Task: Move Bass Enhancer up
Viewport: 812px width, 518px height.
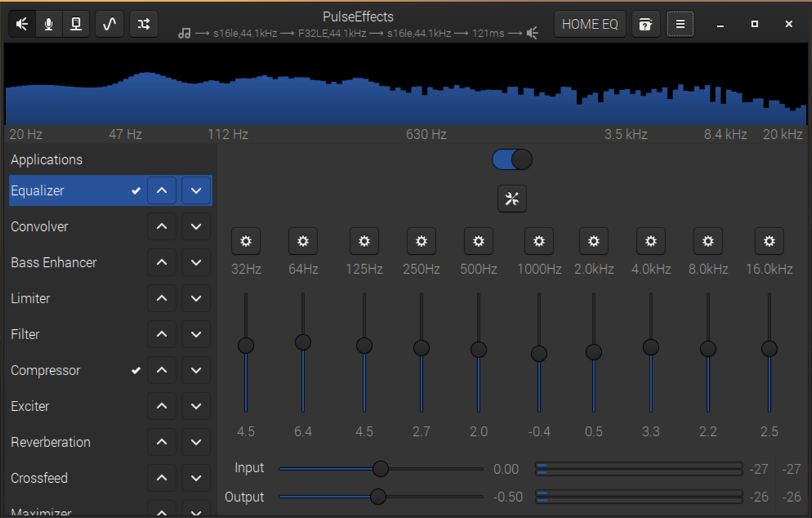Action: coord(162,262)
